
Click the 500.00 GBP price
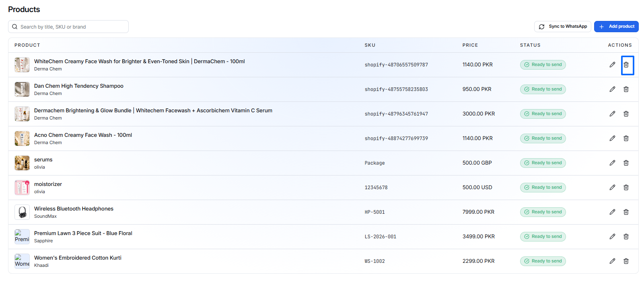[477, 163]
